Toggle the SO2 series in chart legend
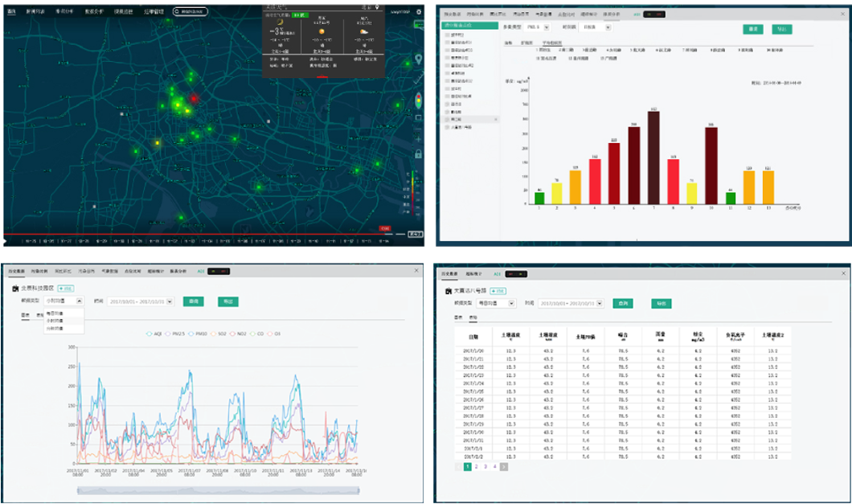Viewport: 852px width, 504px height. 219,334
